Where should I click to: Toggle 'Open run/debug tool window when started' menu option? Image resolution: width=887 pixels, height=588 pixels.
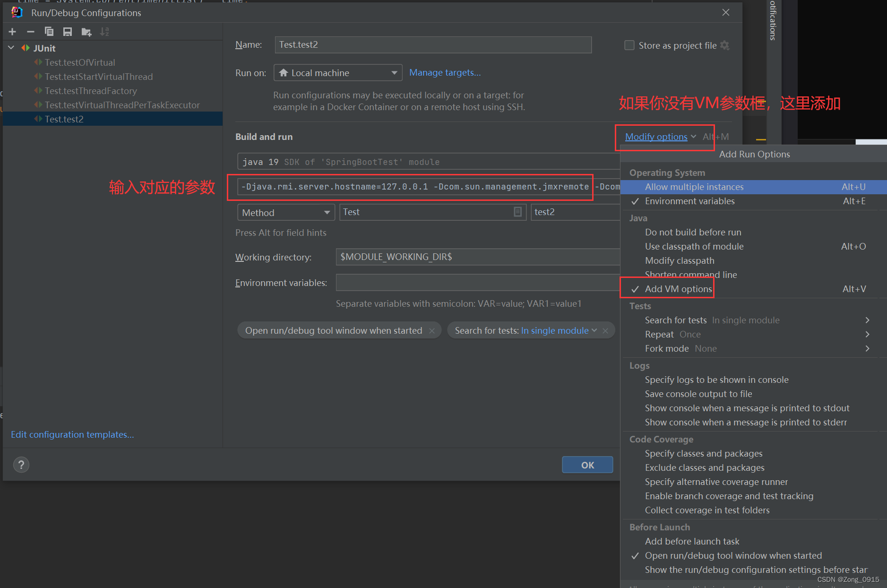(x=753, y=555)
